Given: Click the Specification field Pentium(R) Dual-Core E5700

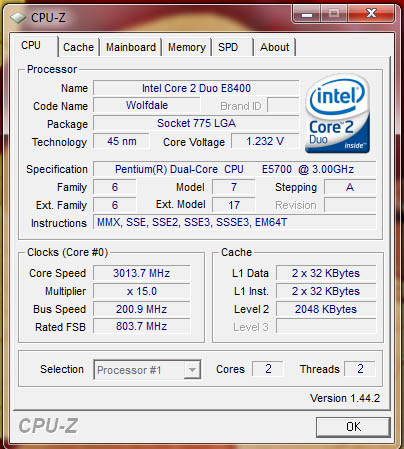Looking at the screenshot, I should [x=235, y=169].
